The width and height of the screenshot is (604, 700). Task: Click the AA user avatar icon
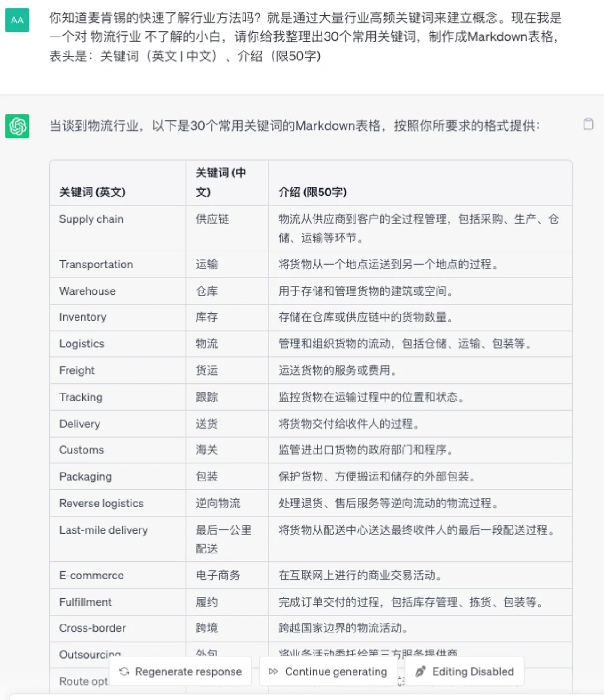(17, 20)
